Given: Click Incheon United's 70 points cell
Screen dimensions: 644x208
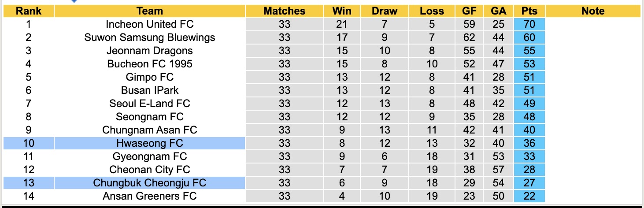Looking at the screenshot, I should click(x=529, y=24).
